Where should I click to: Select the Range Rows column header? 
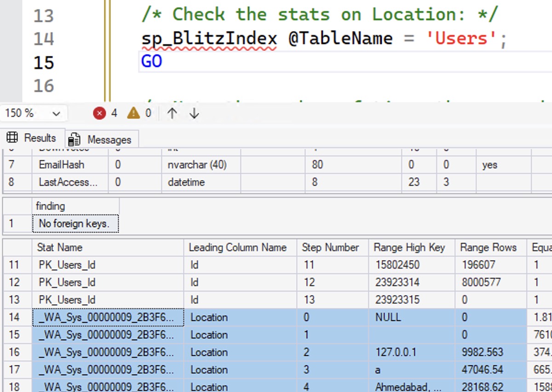tap(488, 248)
